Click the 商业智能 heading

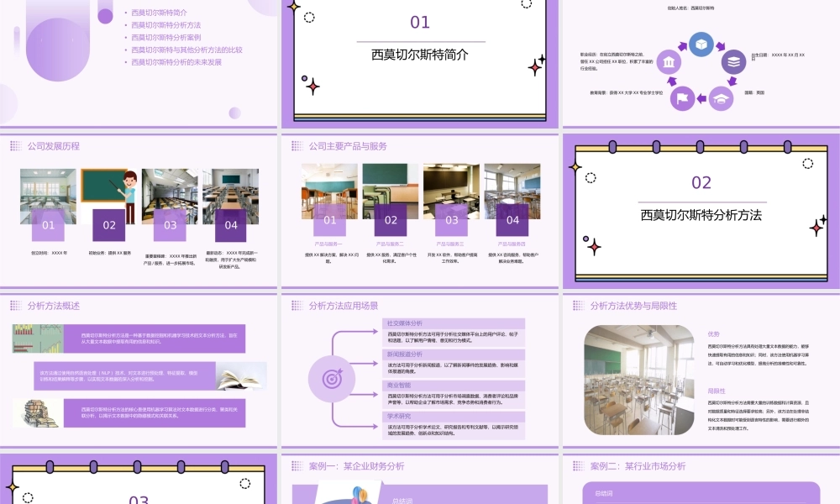tap(398, 385)
